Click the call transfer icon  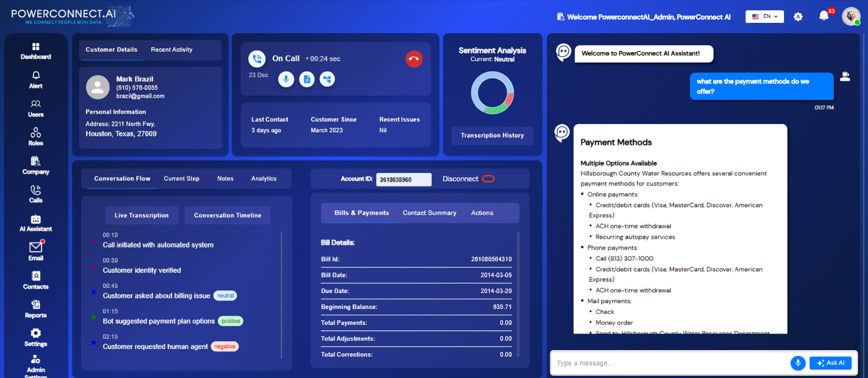(x=327, y=79)
